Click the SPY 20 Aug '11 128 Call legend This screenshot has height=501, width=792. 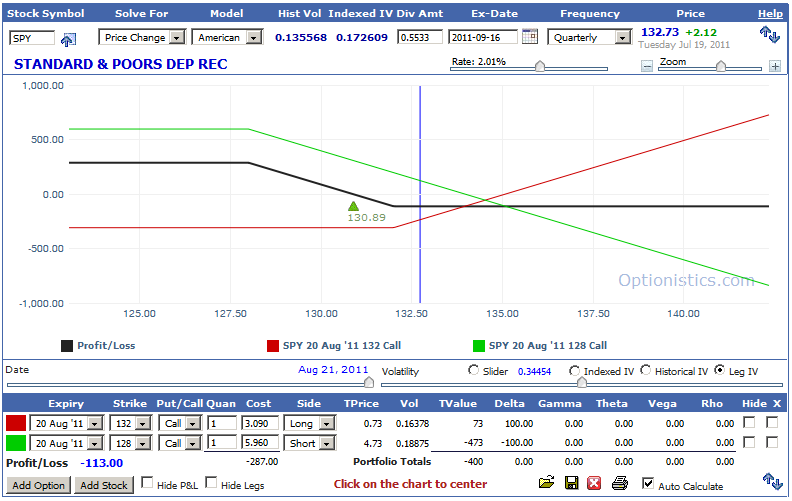point(548,346)
